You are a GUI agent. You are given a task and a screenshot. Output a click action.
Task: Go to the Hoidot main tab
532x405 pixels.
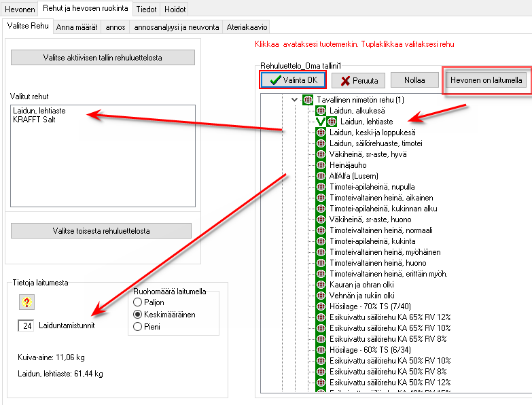[x=174, y=9]
